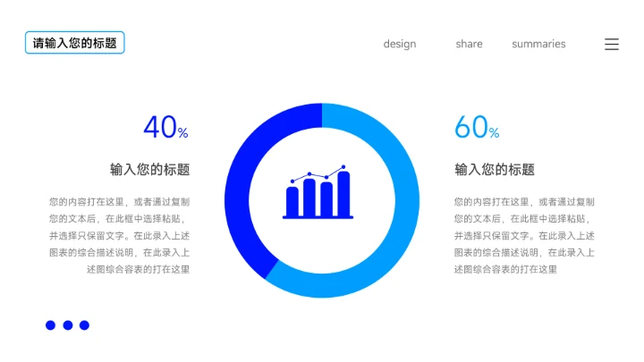
Task: Select the middle blue dot
Action: (x=68, y=325)
